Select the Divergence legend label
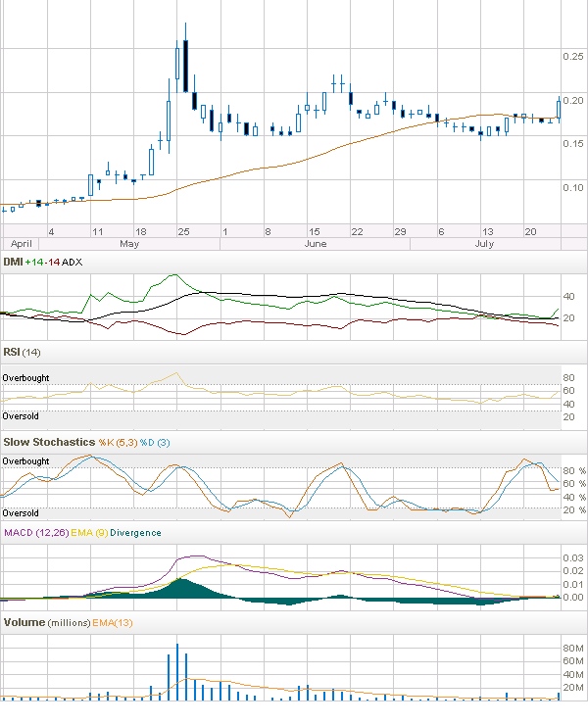The height and width of the screenshot is (725, 588). pyautogui.click(x=135, y=533)
